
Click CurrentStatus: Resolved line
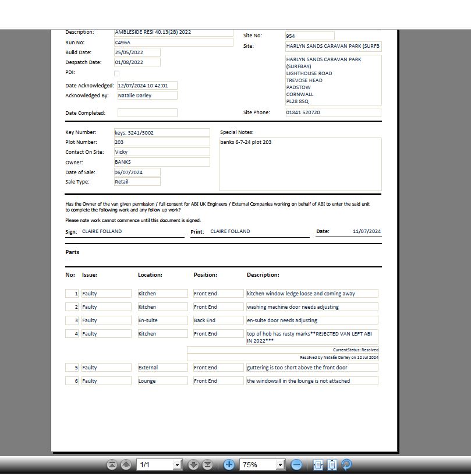283,350
